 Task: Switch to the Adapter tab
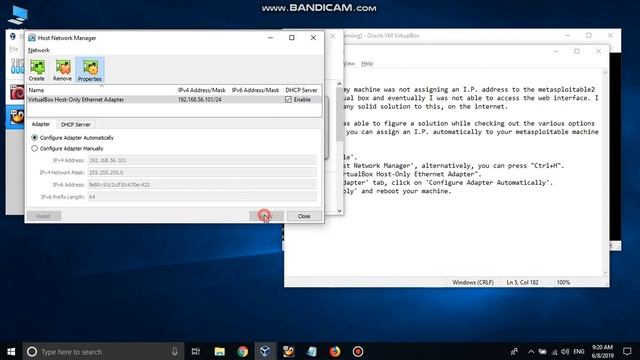click(41, 124)
